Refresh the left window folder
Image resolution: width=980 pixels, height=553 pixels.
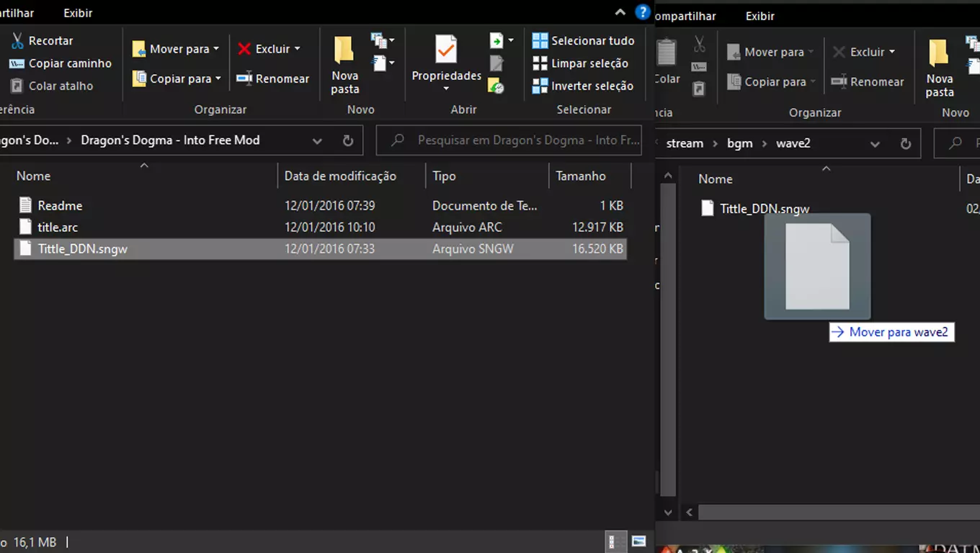(348, 141)
